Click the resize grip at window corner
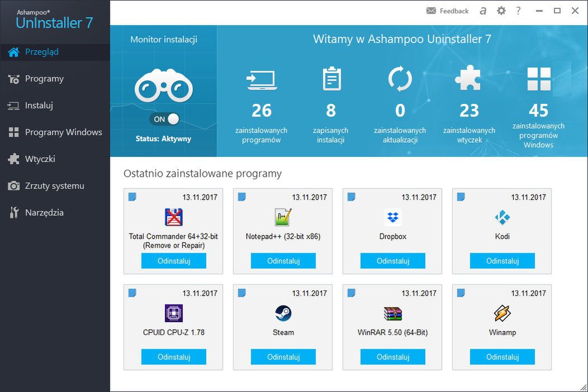588x392 pixels. [583, 388]
